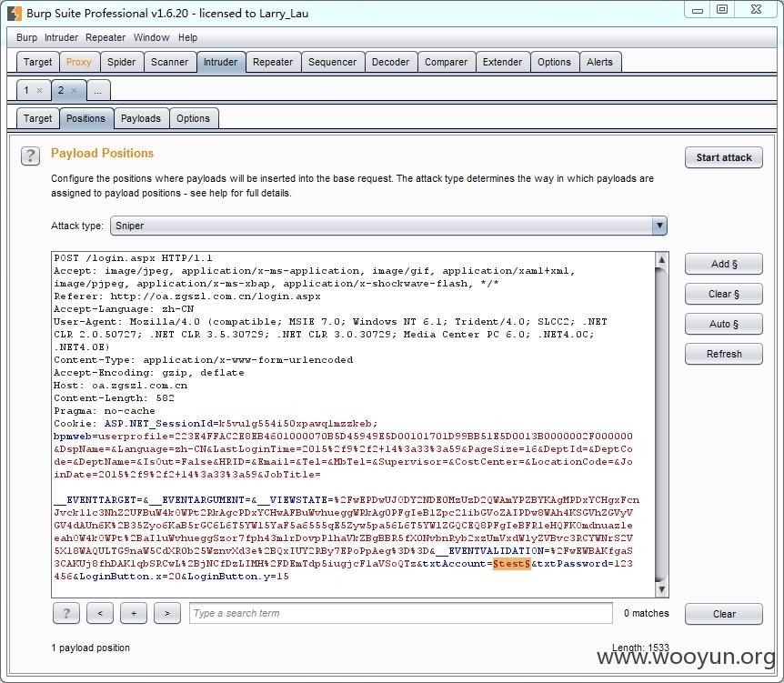Switch to the main Options tab
Viewport: 784px width, 683px height.
[x=554, y=62]
